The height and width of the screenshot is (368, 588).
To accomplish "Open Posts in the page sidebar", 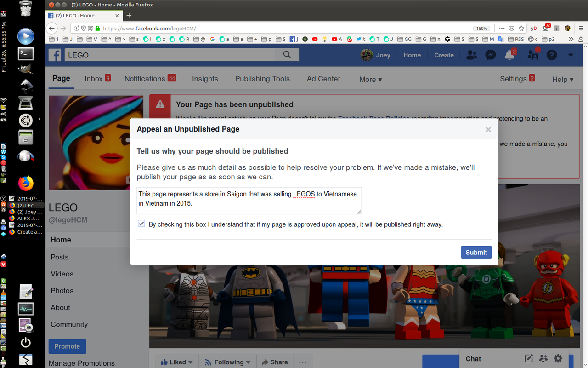I will tap(59, 257).
